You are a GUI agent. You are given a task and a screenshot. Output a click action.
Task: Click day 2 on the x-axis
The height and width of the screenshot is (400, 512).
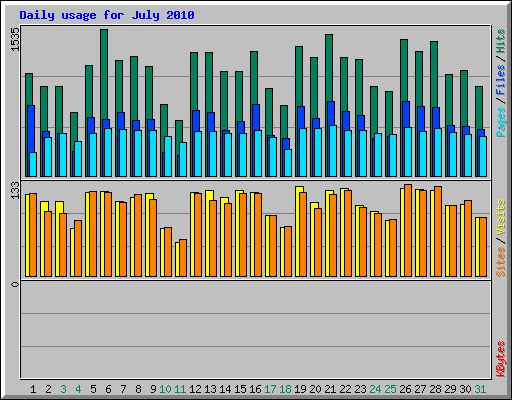[48, 389]
